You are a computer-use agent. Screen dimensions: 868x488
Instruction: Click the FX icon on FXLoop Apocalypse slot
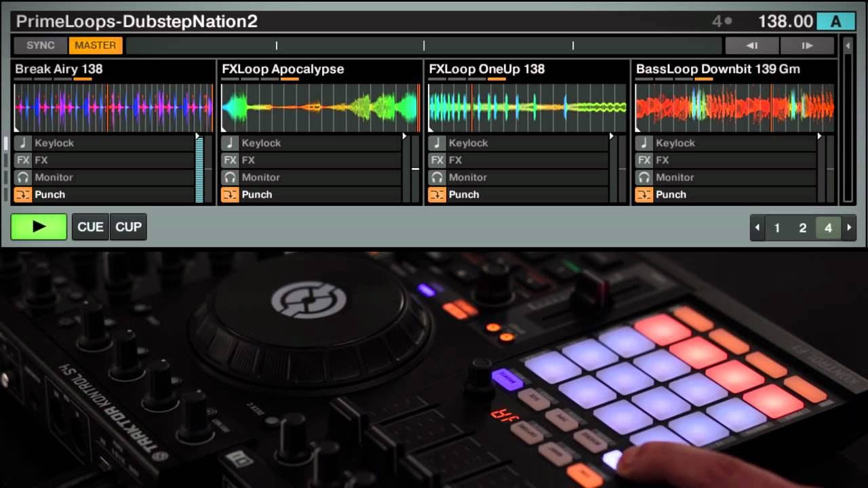[230, 160]
